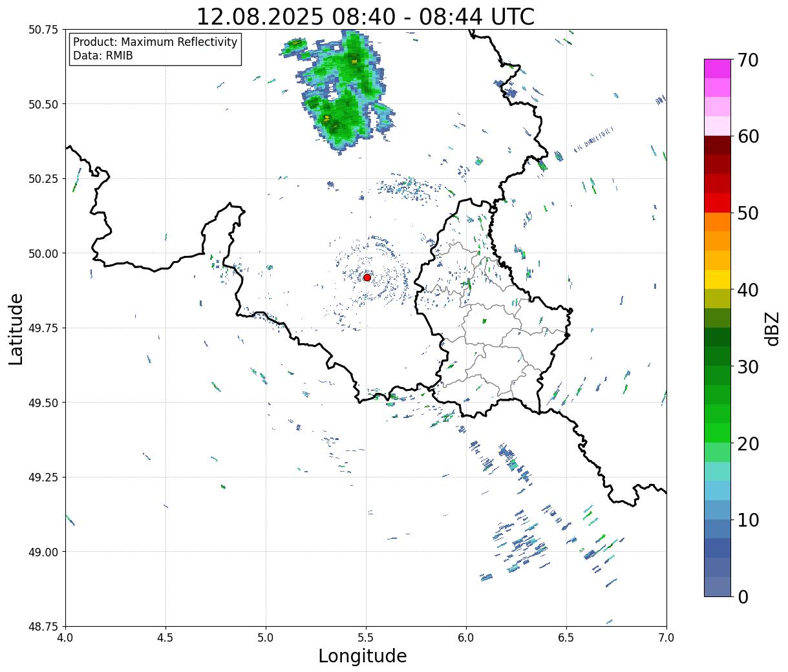The width and height of the screenshot is (788, 672).
Task: Click the colorbar tick label 60
Action: pos(747,136)
